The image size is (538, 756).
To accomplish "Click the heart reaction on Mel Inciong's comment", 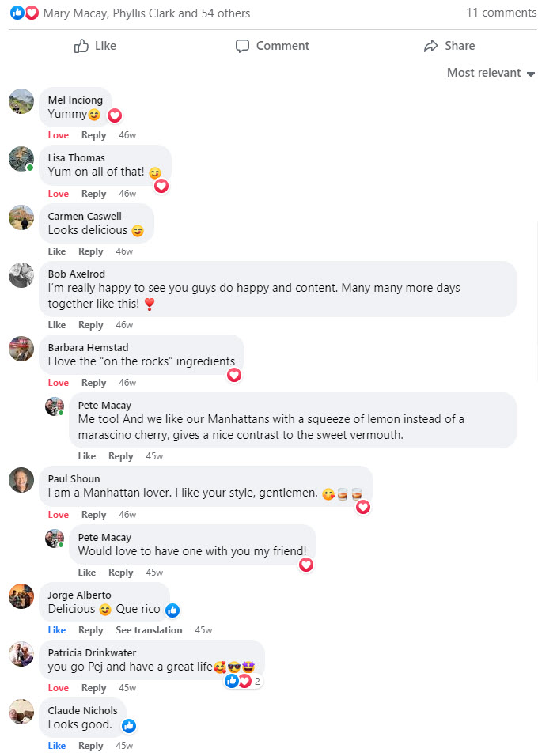I will (115, 115).
